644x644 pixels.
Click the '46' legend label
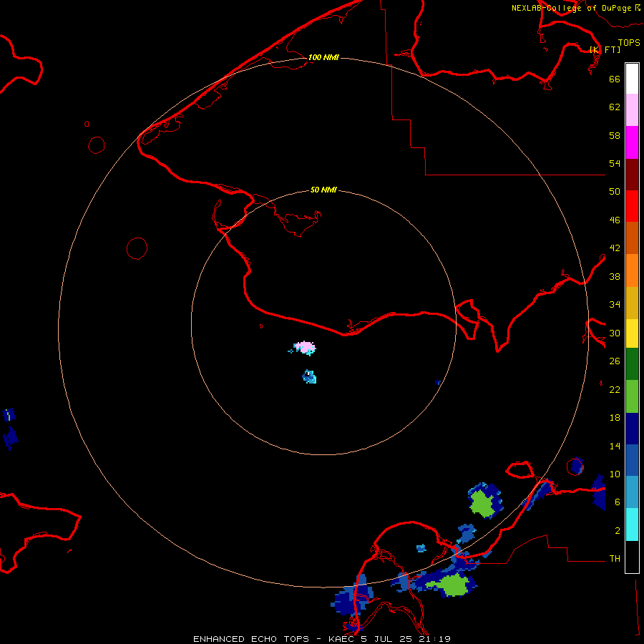615,220
